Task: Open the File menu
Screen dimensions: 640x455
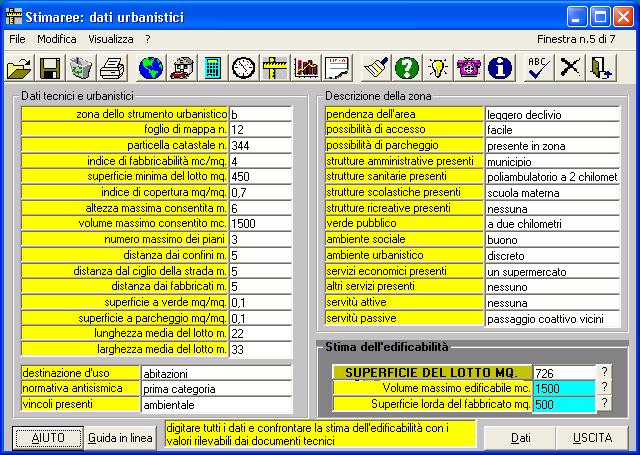Action: tap(17, 38)
